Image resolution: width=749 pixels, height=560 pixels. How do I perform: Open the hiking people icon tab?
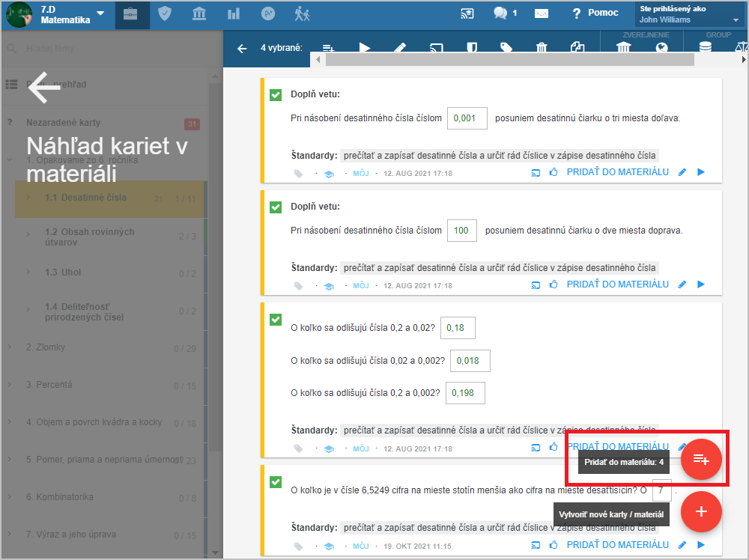click(x=303, y=14)
